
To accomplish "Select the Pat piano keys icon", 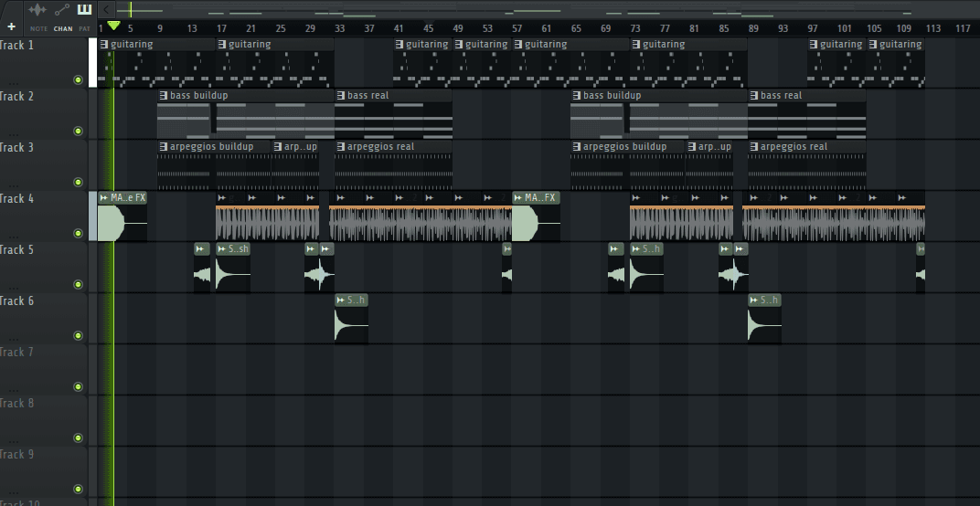I will (x=84, y=11).
